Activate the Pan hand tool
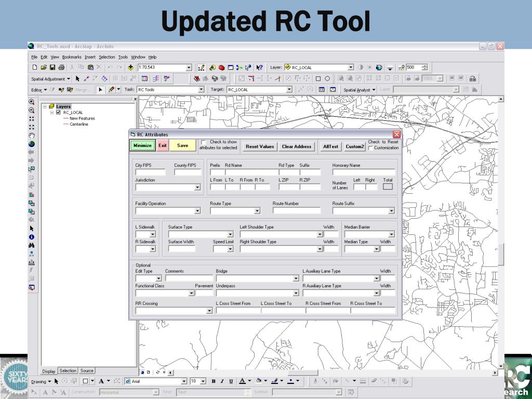The image size is (532, 399). pyautogui.click(x=32, y=136)
